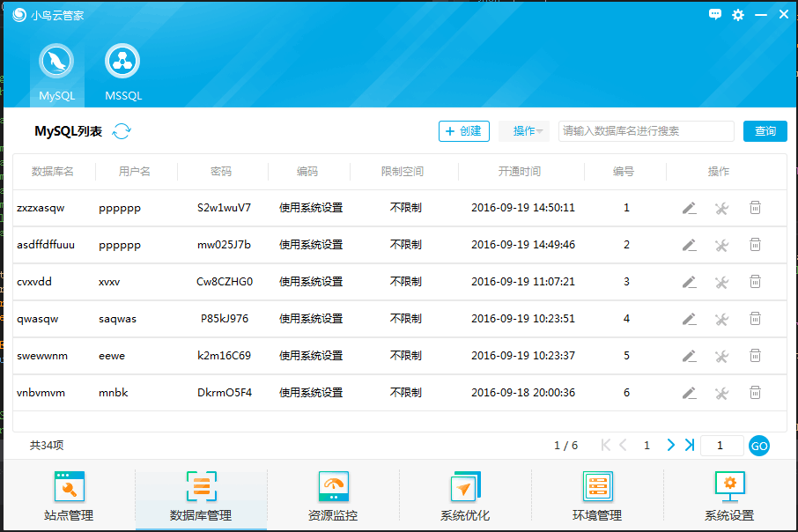Viewport: 798px width, 532px height.
Task: Open the settings gear in title bar
Action: point(738,14)
